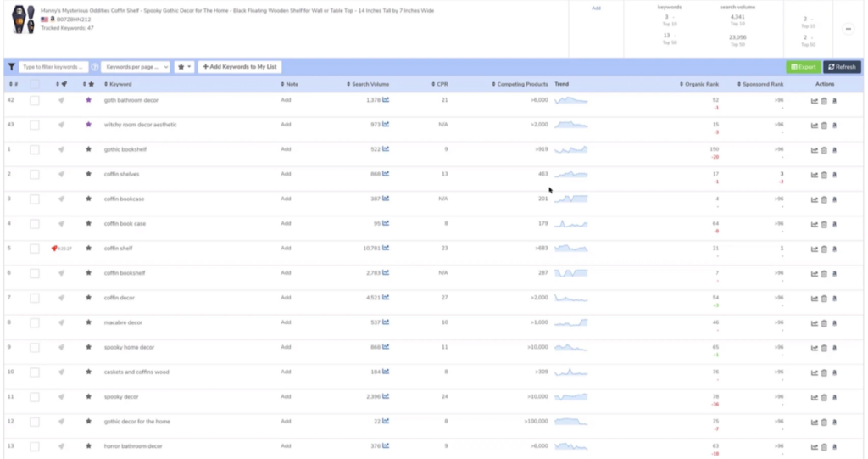This screenshot has height=459, width=868.
Task: Click the green Export button
Action: (x=803, y=66)
